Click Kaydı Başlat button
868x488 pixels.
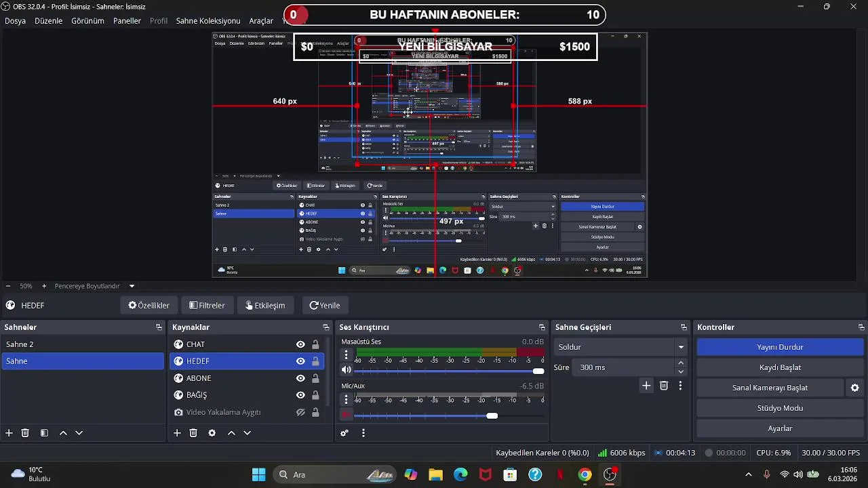point(780,367)
